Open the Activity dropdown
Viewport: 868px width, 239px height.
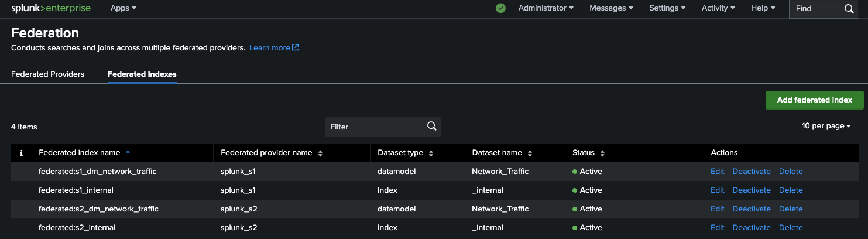coord(718,8)
